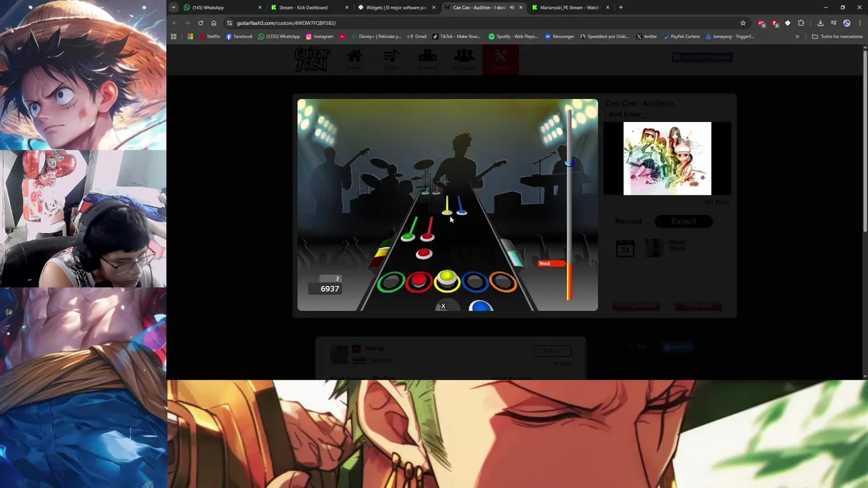Click the song cover art thumbnail
This screenshot has height=488, width=868.
tap(667, 159)
